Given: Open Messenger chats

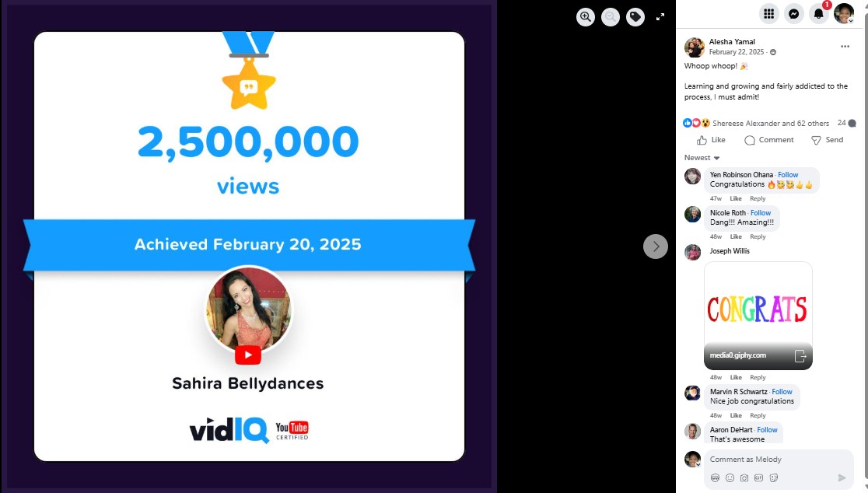Looking at the screenshot, I should [x=794, y=14].
